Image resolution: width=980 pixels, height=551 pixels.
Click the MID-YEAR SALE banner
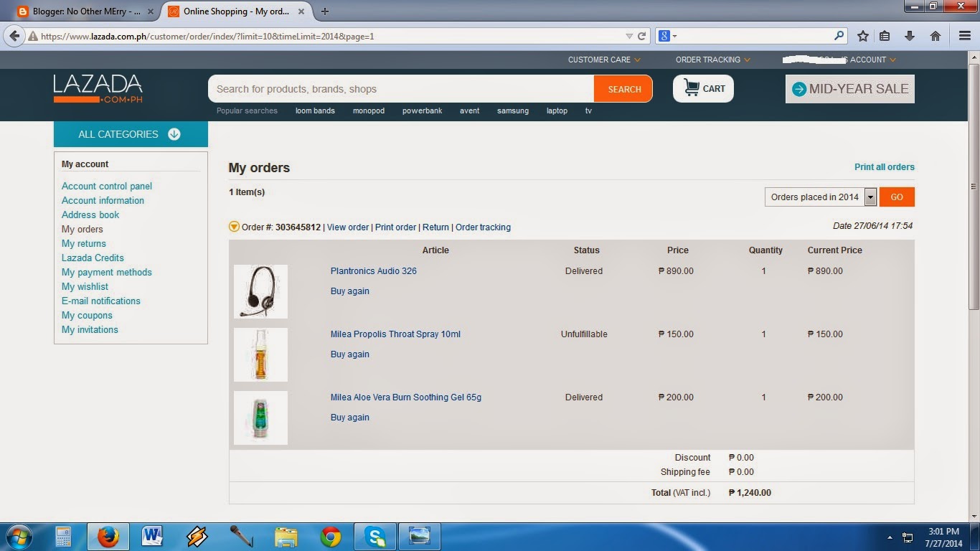click(850, 89)
